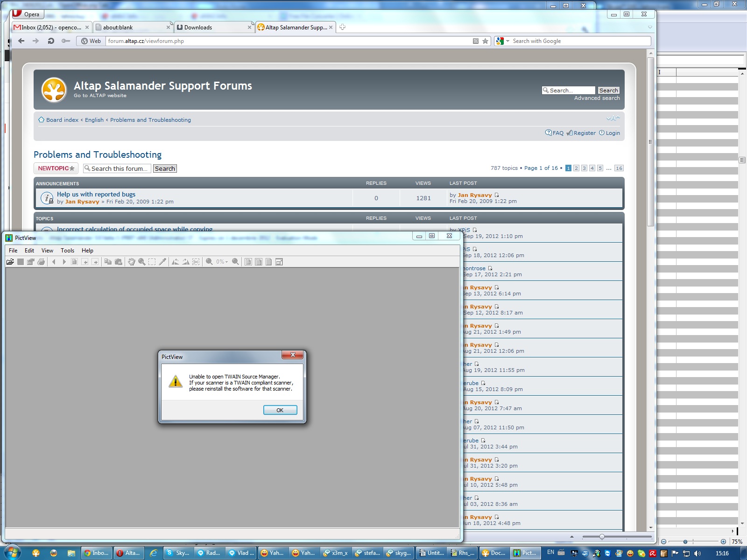Screen dimensions: 747x560
Task: Click the NEWTOPIC button on the forum
Action: tap(56, 168)
